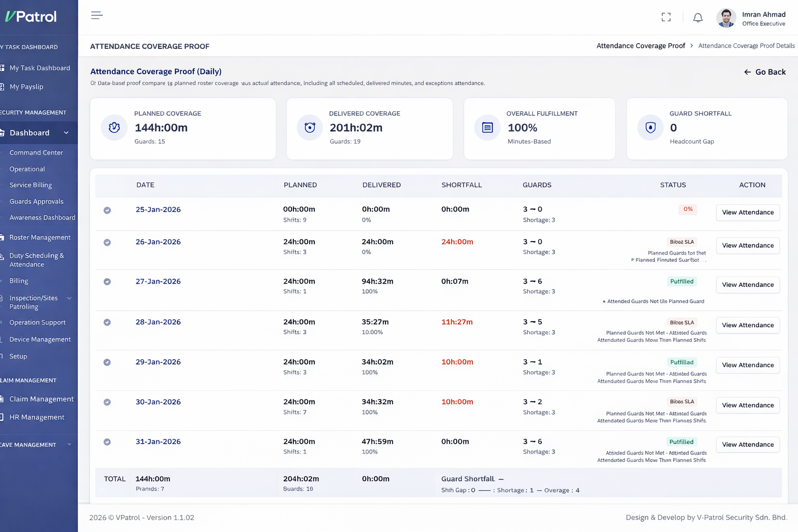Toggle the check circle on 31-Jan-2026 row
798x532 pixels.
tap(107, 442)
